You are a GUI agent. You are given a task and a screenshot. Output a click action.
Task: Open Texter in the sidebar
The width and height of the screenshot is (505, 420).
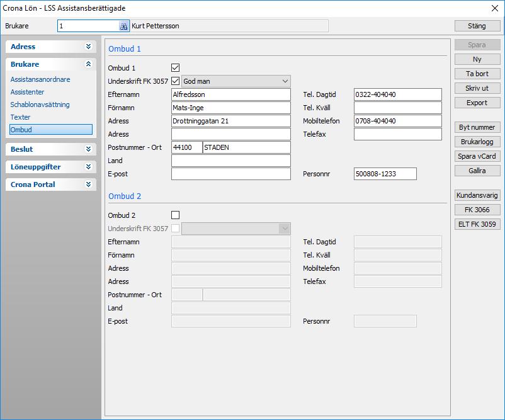click(20, 117)
